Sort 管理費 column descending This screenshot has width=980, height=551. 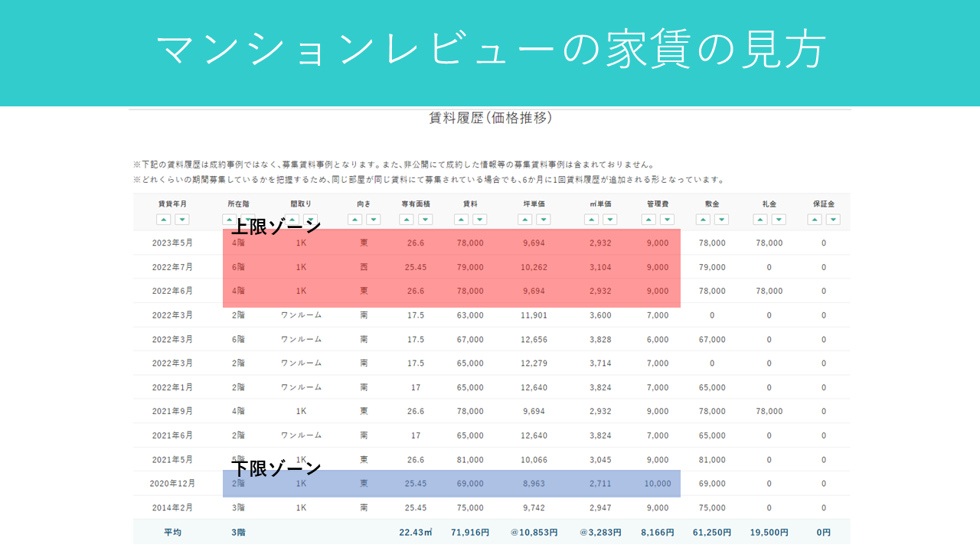click(x=667, y=220)
